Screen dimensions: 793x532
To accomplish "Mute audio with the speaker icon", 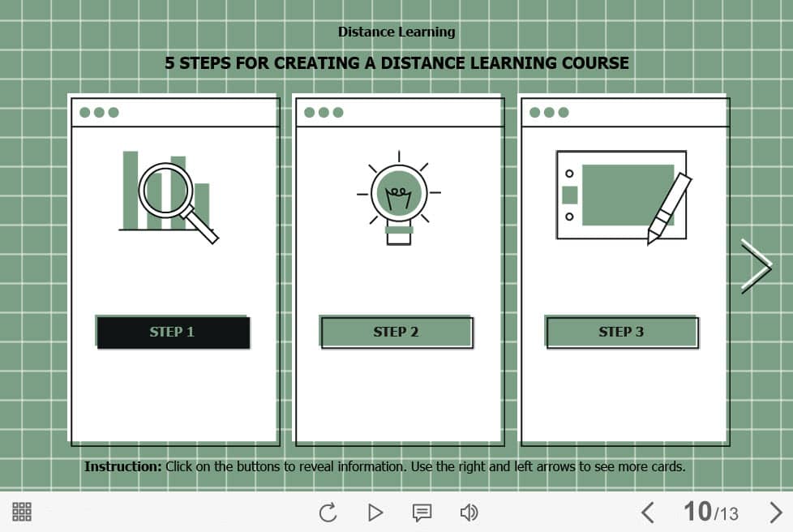I will tap(469, 513).
